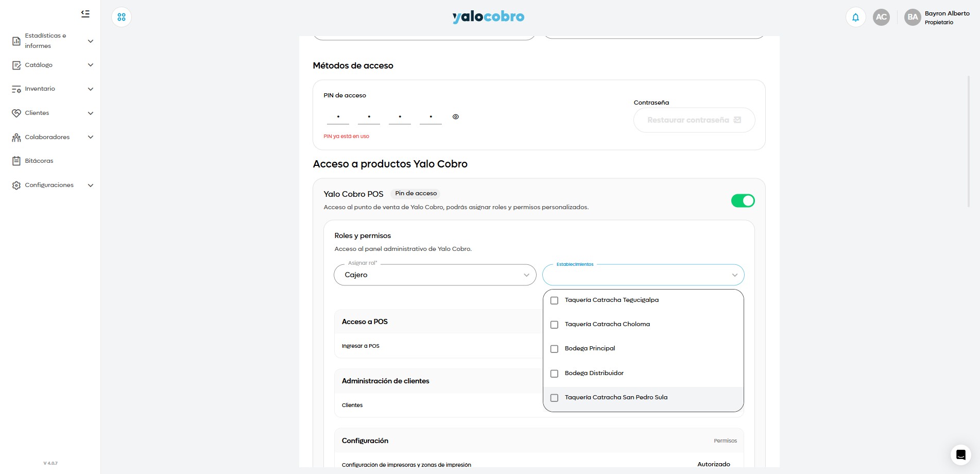
Task: Expand the Configuraciones menu chevron
Action: [91, 185]
